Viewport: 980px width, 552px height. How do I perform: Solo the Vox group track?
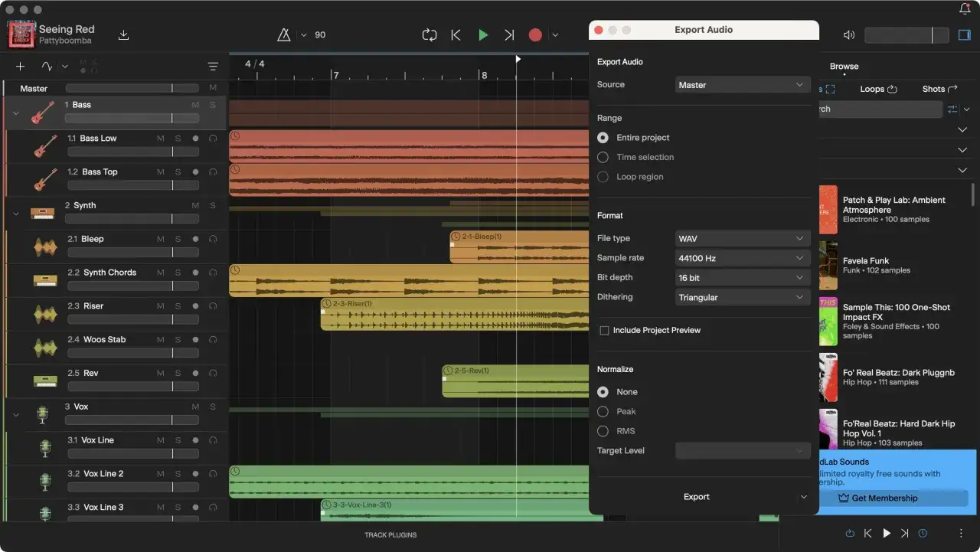click(x=213, y=407)
